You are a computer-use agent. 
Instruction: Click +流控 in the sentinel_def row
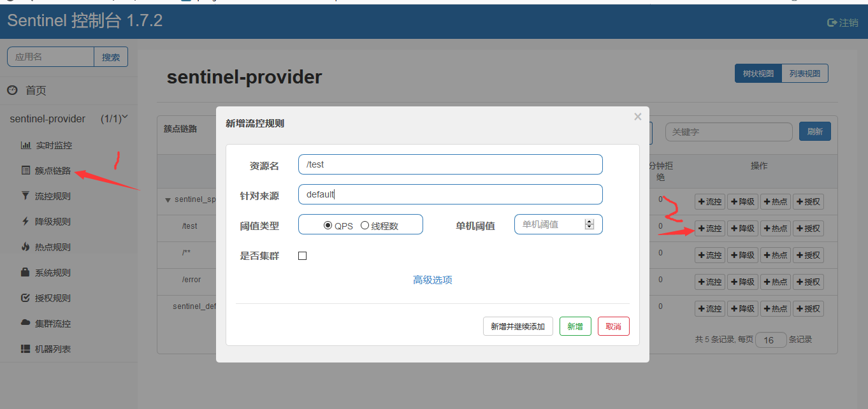(710, 309)
